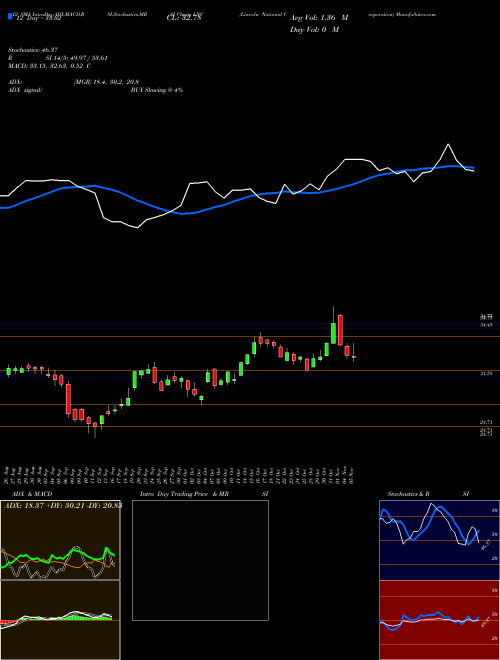500x660 pixels.
Task: Open the MACD histogram chart panel
Action: [x=60, y=620]
